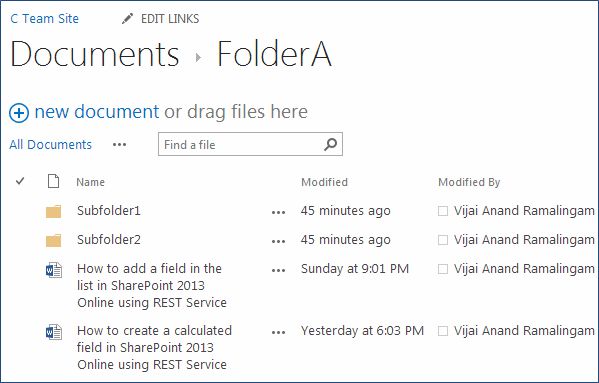Open ellipsis menu for calculated field document
This screenshot has width=599, height=383.
[x=278, y=332]
